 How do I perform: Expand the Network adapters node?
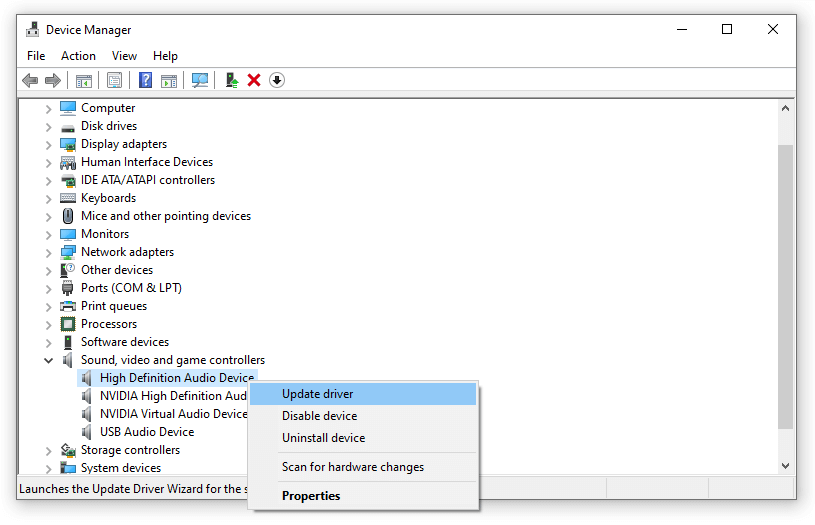coord(48,253)
